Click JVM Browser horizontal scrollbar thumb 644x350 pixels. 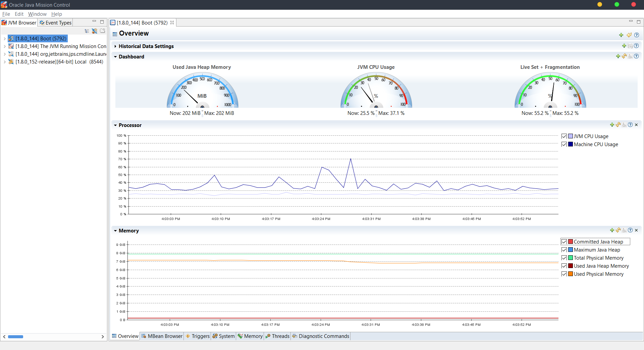(x=15, y=337)
